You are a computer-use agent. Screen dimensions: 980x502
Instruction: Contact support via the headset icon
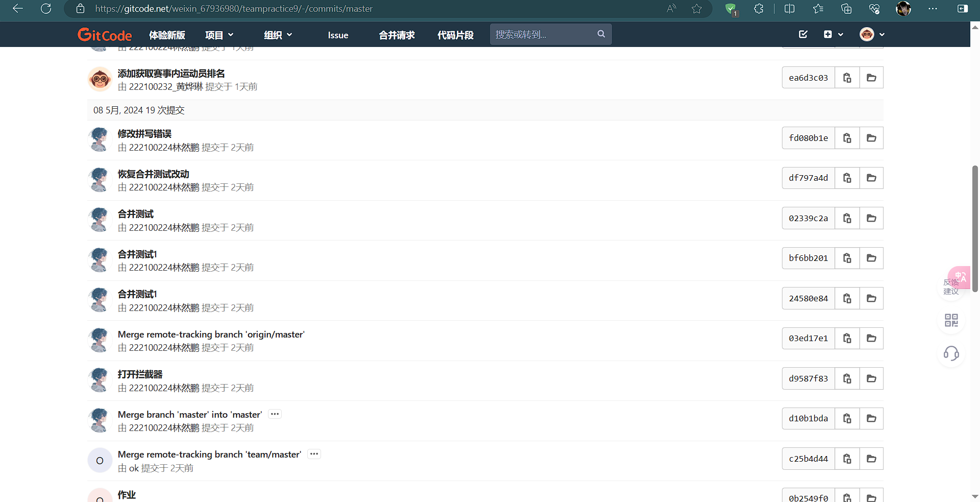click(x=951, y=353)
